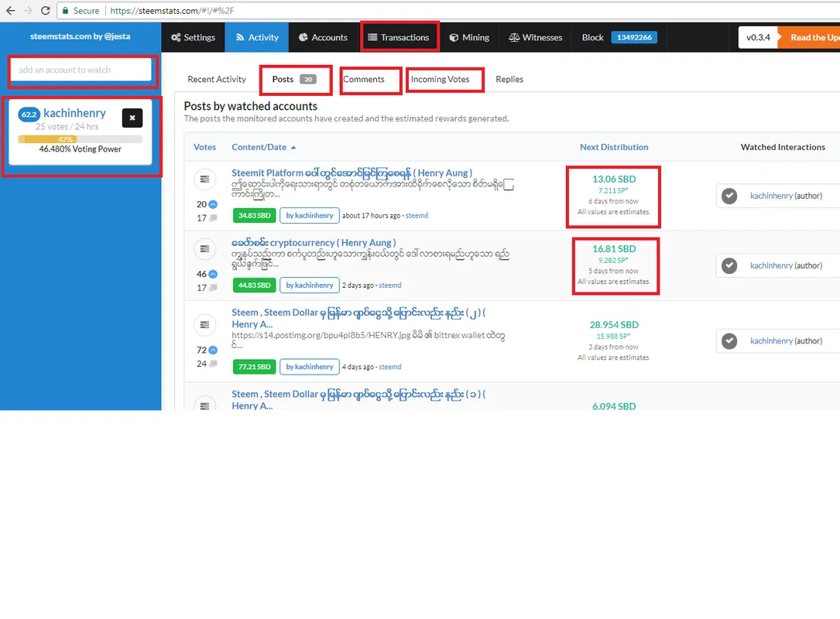This screenshot has height=619, width=840.
Task: Sort by Content/Date column header
Action: (263, 147)
